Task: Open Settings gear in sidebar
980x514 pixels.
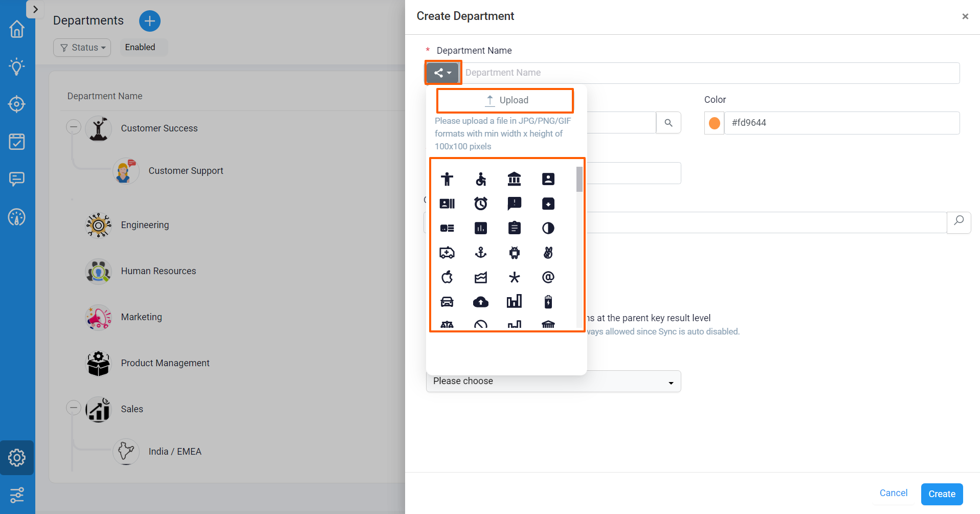Action: pos(17,458)
